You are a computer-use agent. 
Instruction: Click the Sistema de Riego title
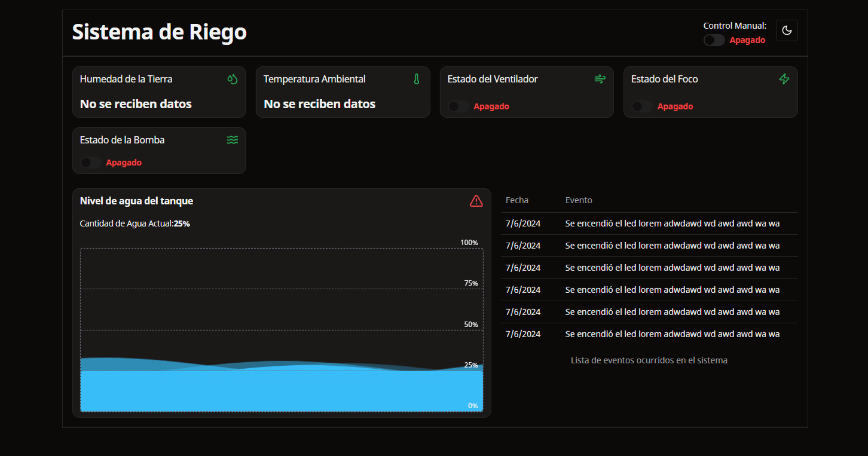[160, 32]
